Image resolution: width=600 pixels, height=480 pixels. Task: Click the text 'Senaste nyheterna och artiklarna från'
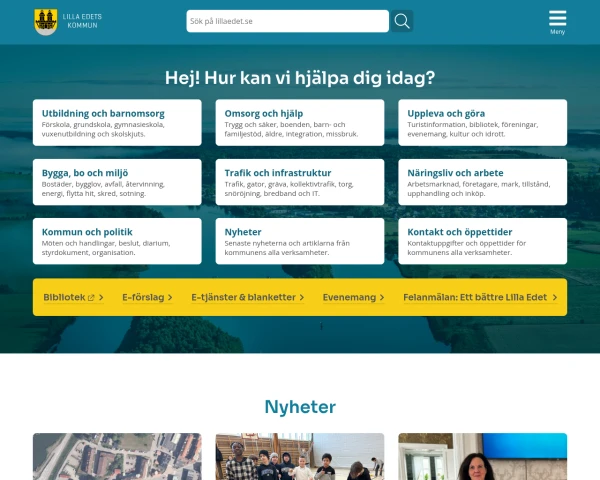[287, 243]
